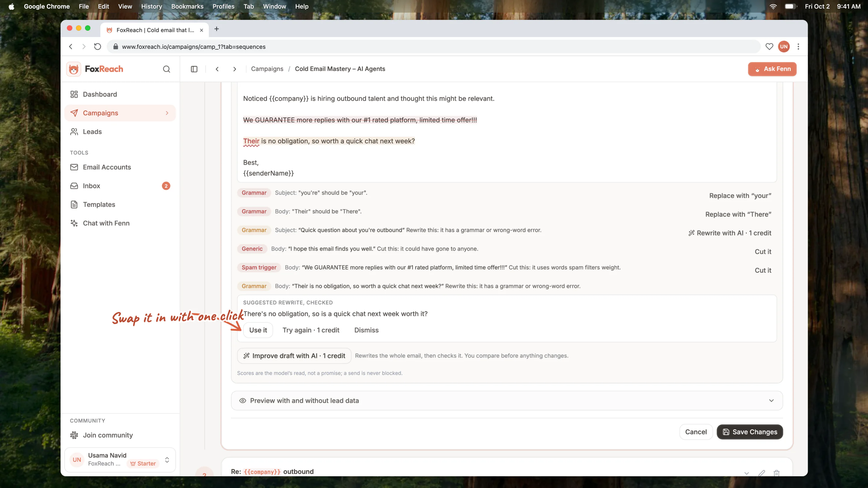The width and height of the screenshot is (868, 488).
Task: Click the UN profile avatar in toolbar
Action: click(x=784, y=46)
